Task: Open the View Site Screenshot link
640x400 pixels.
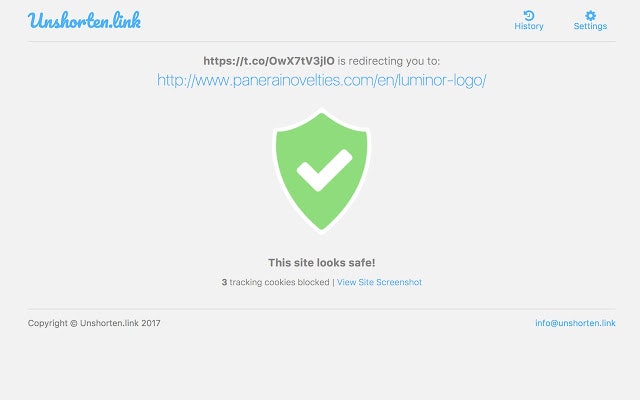Action: tap(379, 282)
